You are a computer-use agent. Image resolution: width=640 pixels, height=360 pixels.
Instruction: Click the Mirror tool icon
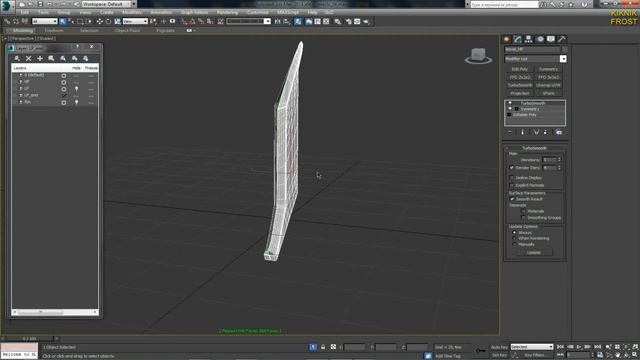[x=278, y=21]
